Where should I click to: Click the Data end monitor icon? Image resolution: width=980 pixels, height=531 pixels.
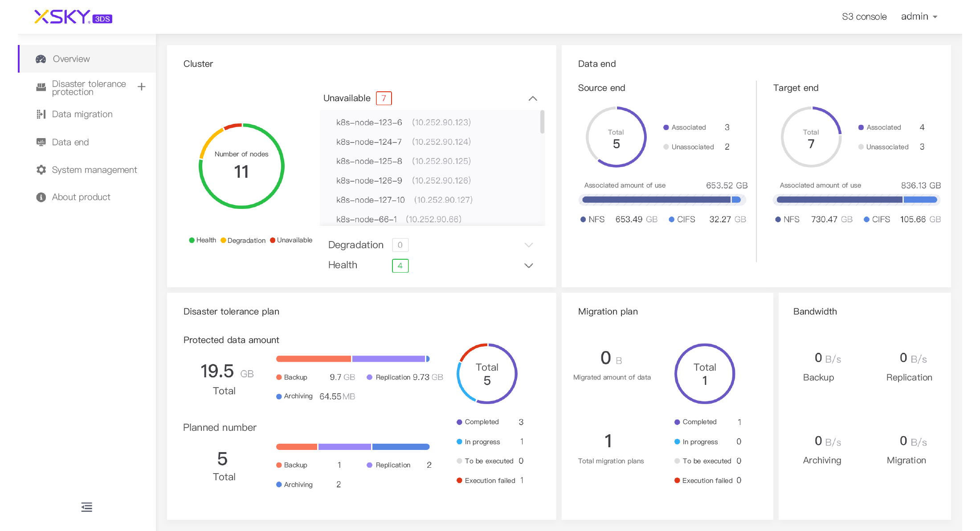pos(41,142)
